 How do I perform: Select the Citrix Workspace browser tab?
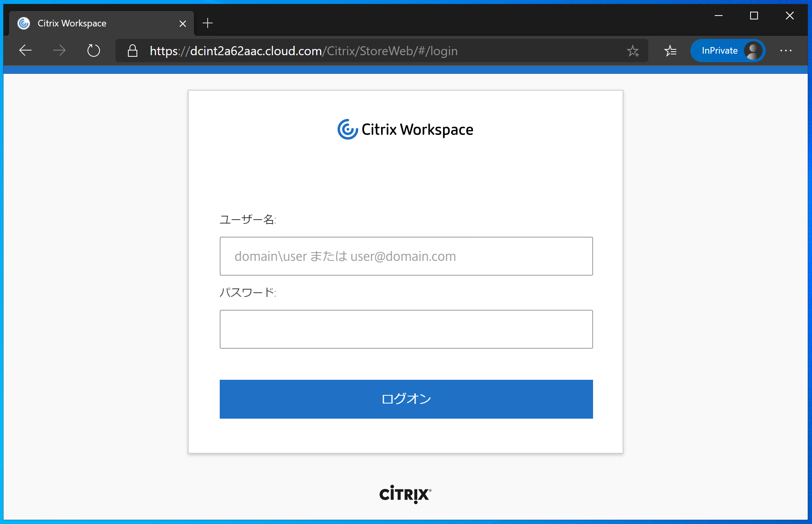tap(102, 23)
